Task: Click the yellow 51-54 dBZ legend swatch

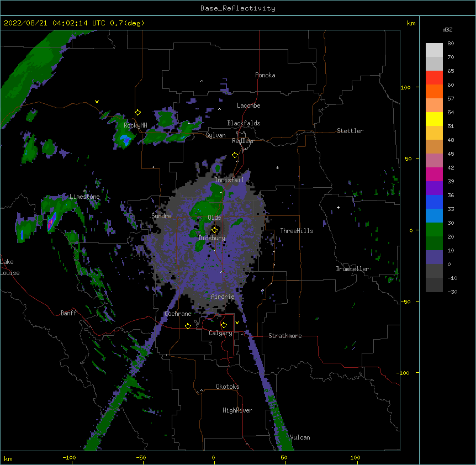Action: tap(434, 119)
